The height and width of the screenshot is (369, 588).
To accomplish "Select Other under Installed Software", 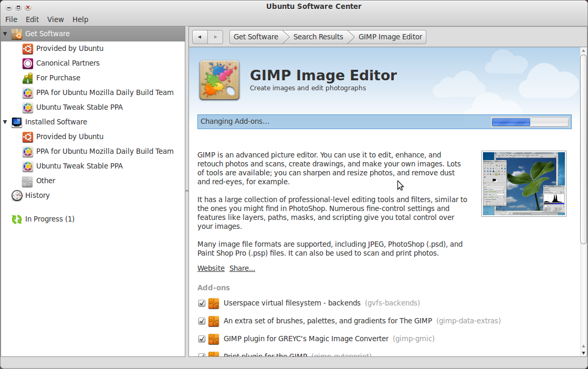I will pyautogui.click(x=46, y=181).
